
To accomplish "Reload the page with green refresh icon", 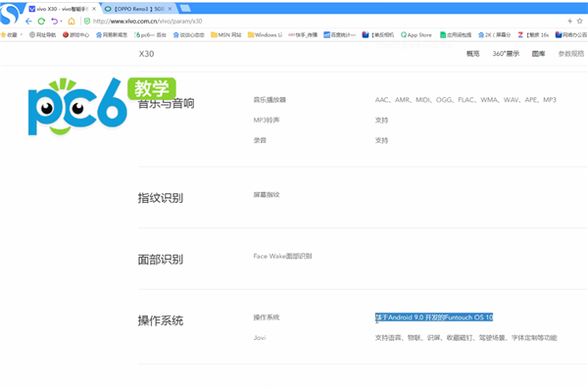I will [x=41, y=21].
